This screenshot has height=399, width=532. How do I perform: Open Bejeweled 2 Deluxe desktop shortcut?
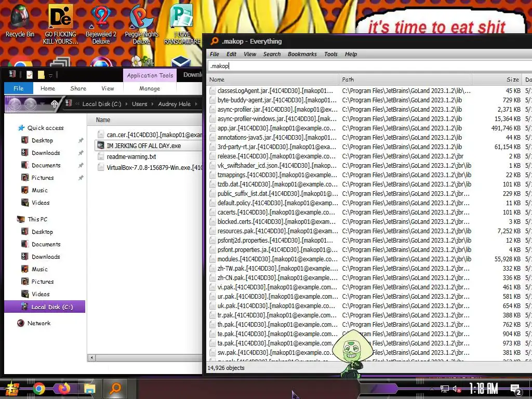tap(101, 24)
